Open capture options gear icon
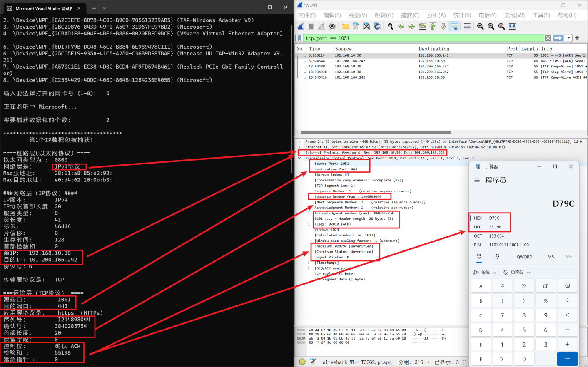Screen dimensions: 588x367 [332, 26]
